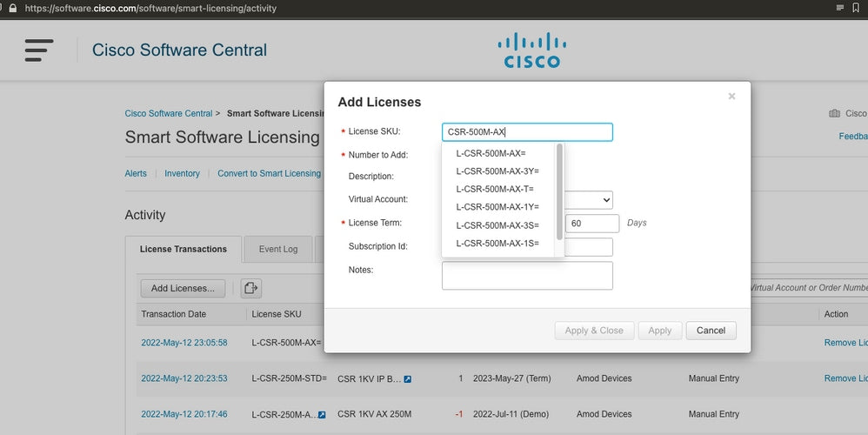868x435 pixels.
Task: Close the Add Licenses dialog with X
Action: tap(731, 97)
